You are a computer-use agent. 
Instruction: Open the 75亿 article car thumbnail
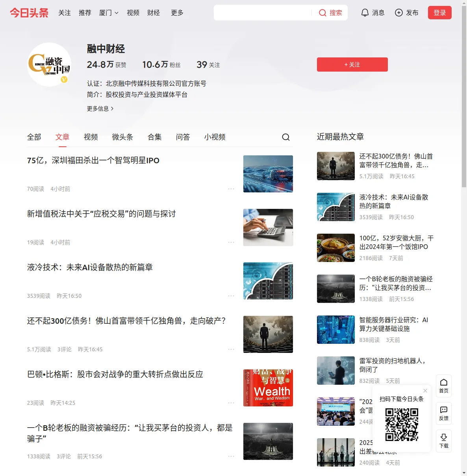(268, 174)
